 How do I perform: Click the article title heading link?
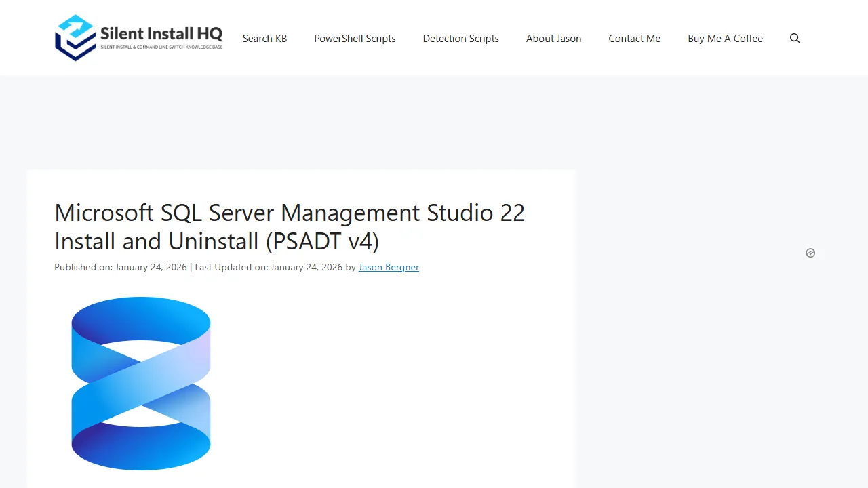(x=290, y=226)
